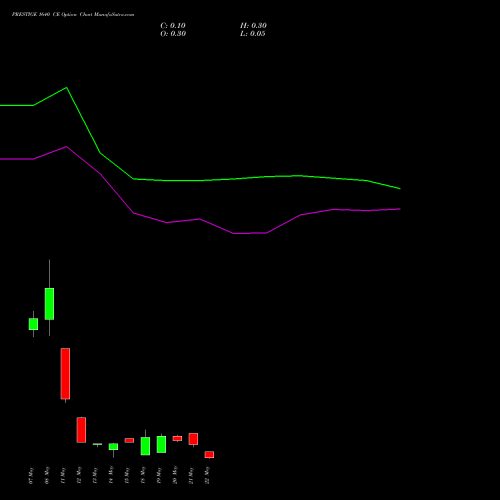
Task: Click the 14 May date label
Action: pos(111,476)
